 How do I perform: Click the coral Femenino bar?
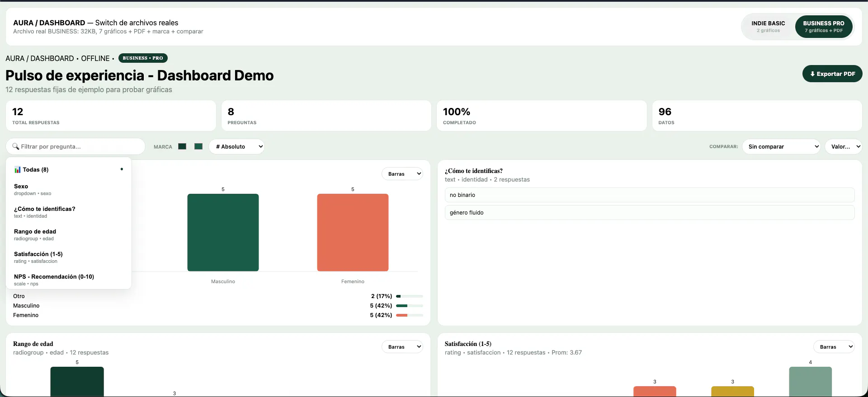(x=353, y=233)
